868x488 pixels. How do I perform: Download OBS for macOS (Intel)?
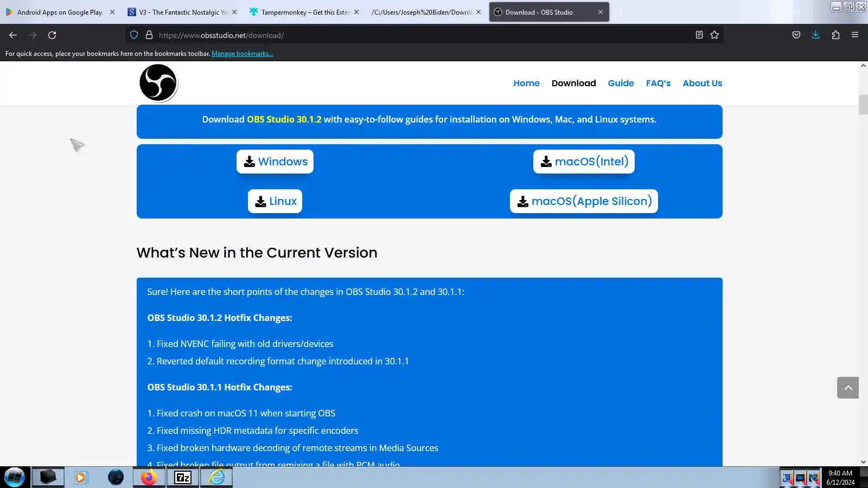[x=584, y=162]
